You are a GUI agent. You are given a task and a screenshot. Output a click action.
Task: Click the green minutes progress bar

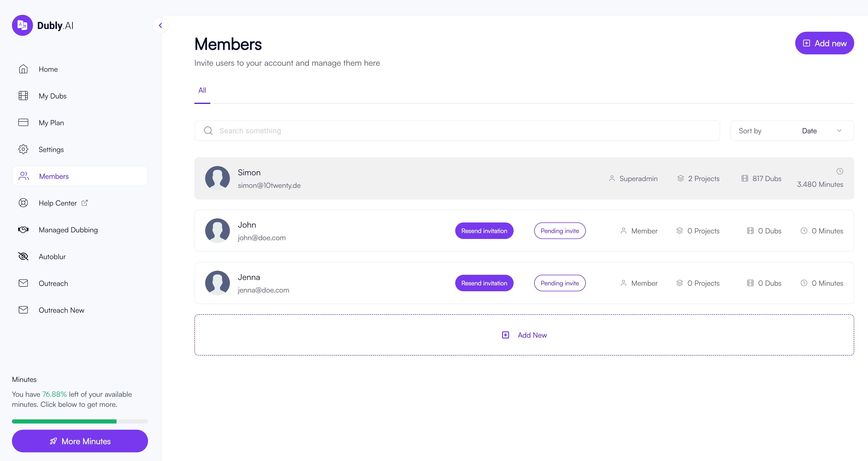pyautogui.click(x=64, y=421)
